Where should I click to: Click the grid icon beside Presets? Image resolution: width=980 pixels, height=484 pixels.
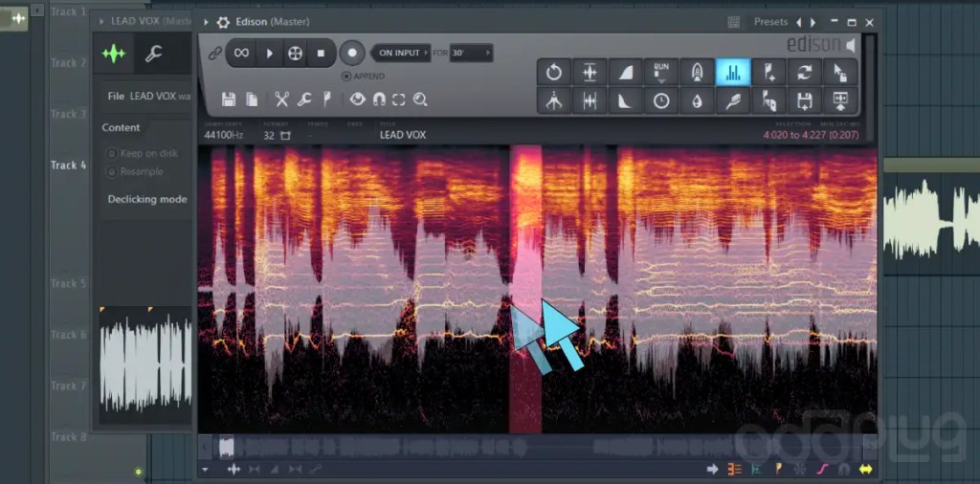pos(734,23)
